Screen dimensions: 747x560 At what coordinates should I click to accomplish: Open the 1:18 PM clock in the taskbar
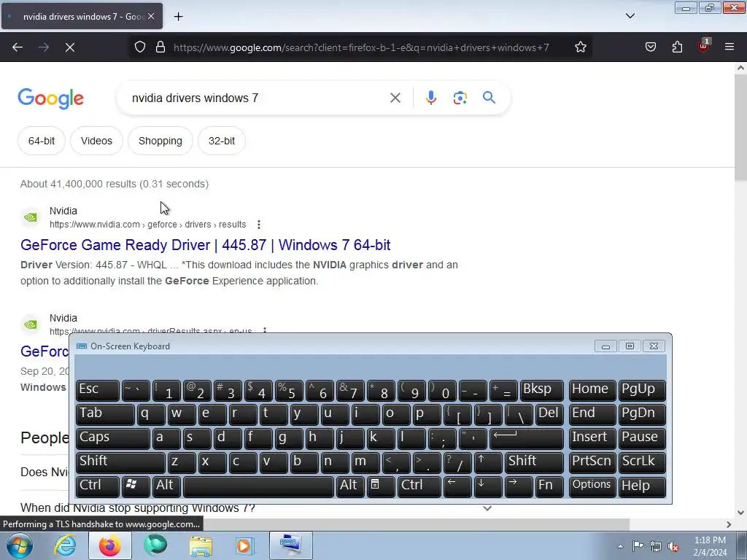click(710, 546)
